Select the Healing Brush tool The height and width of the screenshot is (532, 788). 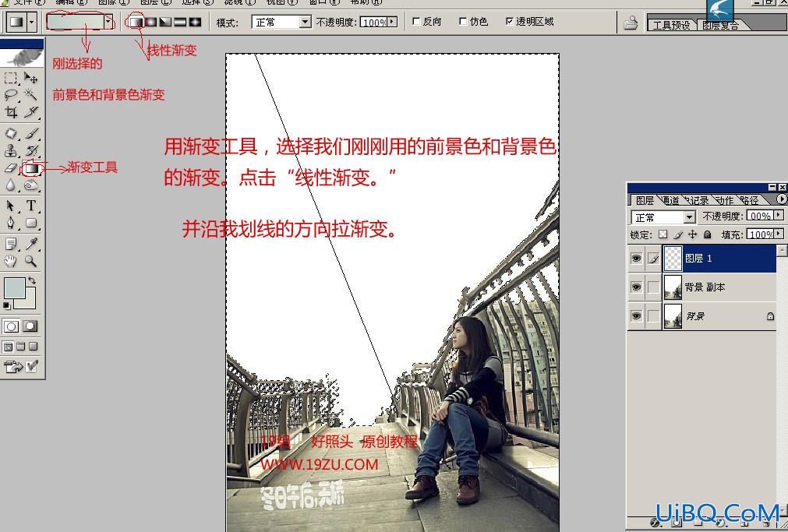pyautogui.click(x=11, y=134)
